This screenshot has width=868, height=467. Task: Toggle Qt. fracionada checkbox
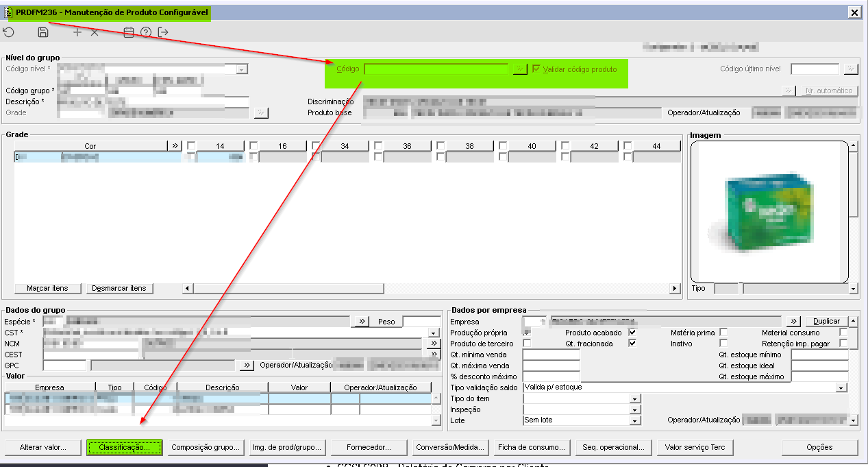tap(632, 344)
